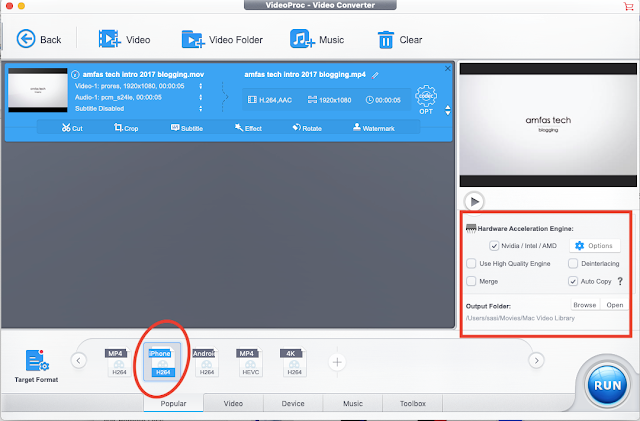Screen dimensions: 640x421
Task: Open the Effect tool
Action: point(248,128)
